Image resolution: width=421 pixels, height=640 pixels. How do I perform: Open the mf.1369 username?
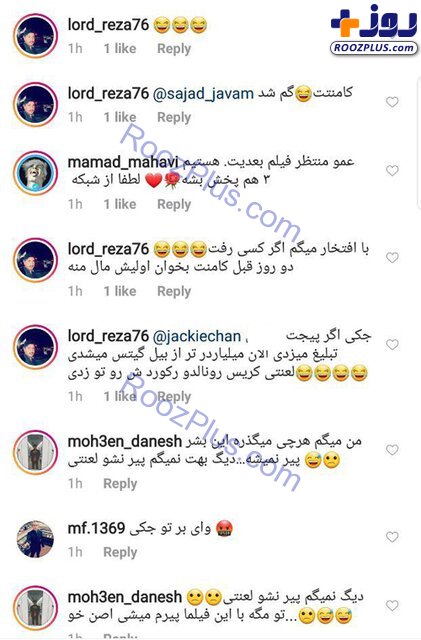click(96, 528)
